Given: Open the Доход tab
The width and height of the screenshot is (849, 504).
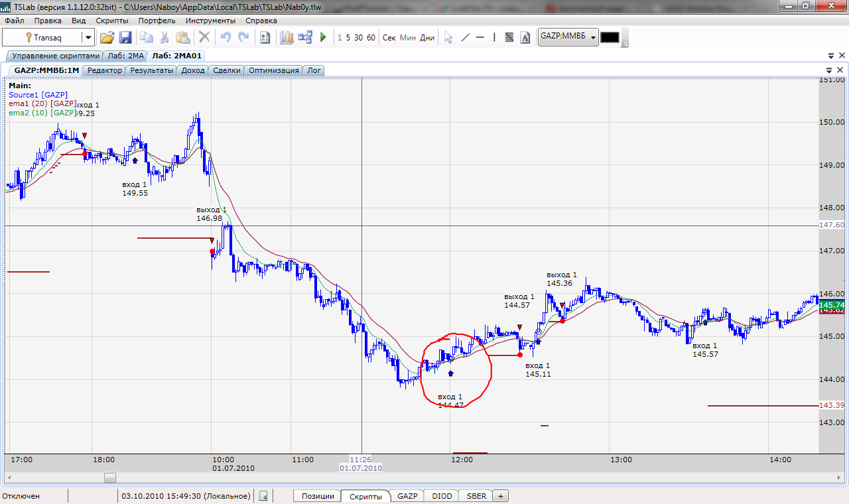Looking at the screenshot, I should pos(193,70).
